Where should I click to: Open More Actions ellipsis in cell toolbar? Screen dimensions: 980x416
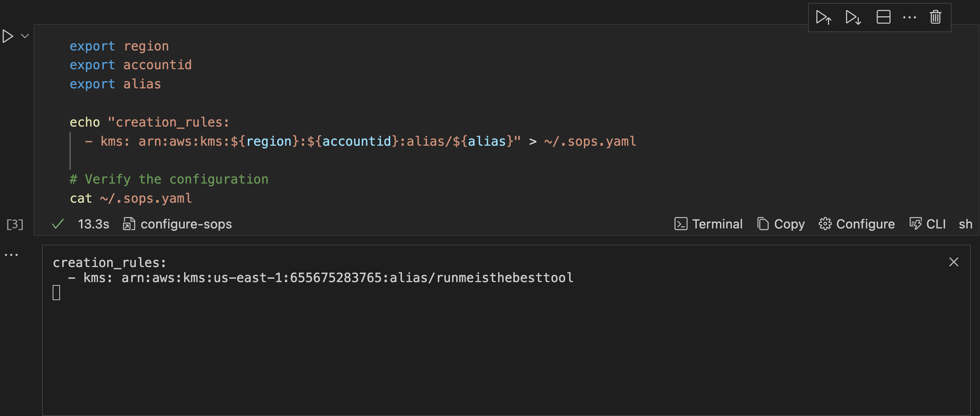pyautogui.click(x=909, y=18)
